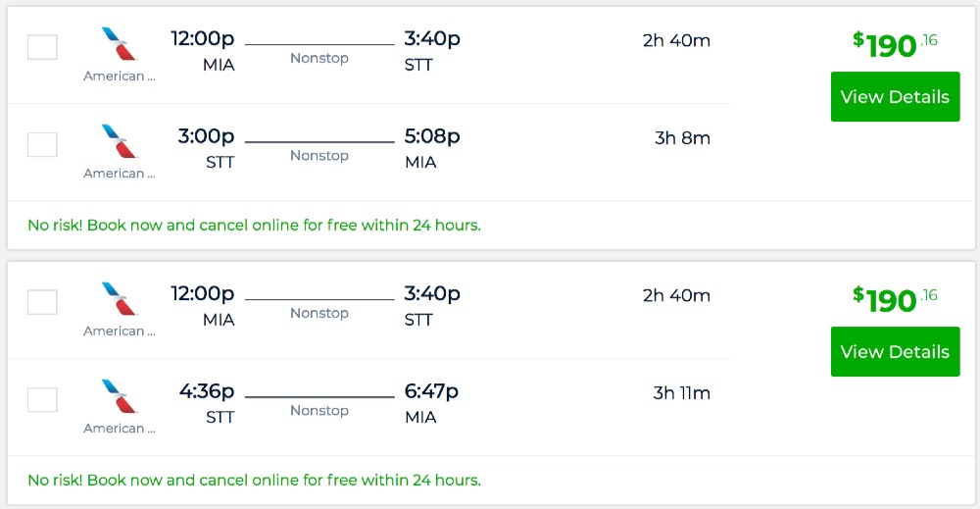
Task: Open View Details for itinerary returning 4:36p
Action: (x=895, y=352)
